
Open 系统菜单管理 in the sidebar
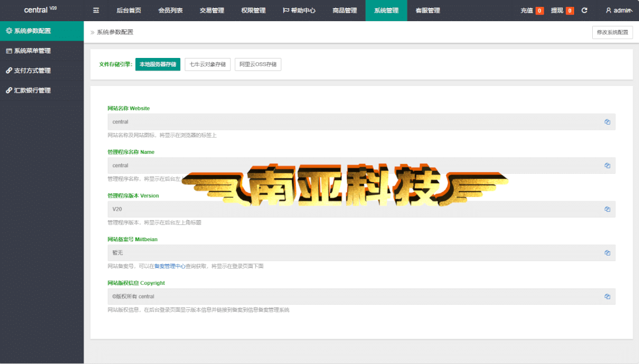tap(42, 51)
